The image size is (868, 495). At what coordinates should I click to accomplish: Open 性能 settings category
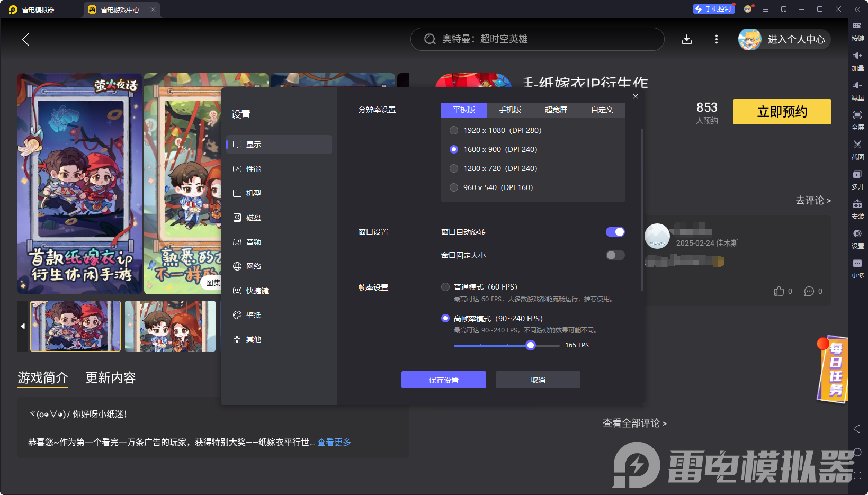pyautogui.click(x=279, y=169)
